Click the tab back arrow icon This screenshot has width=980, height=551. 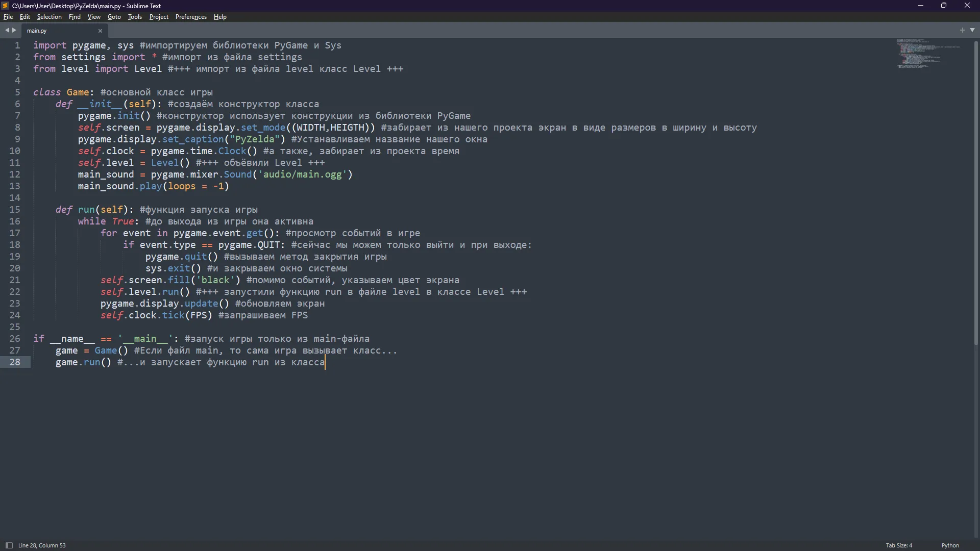(x=7, y=30)
